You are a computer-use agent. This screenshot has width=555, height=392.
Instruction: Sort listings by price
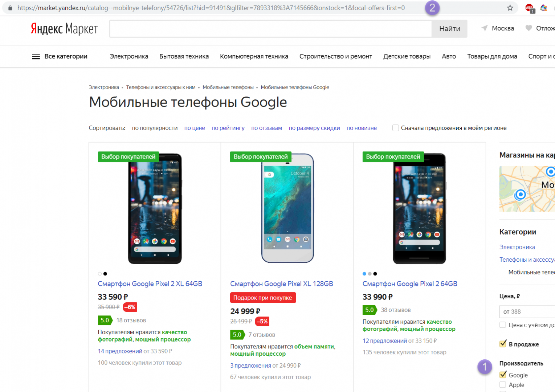tap(195, 128)
